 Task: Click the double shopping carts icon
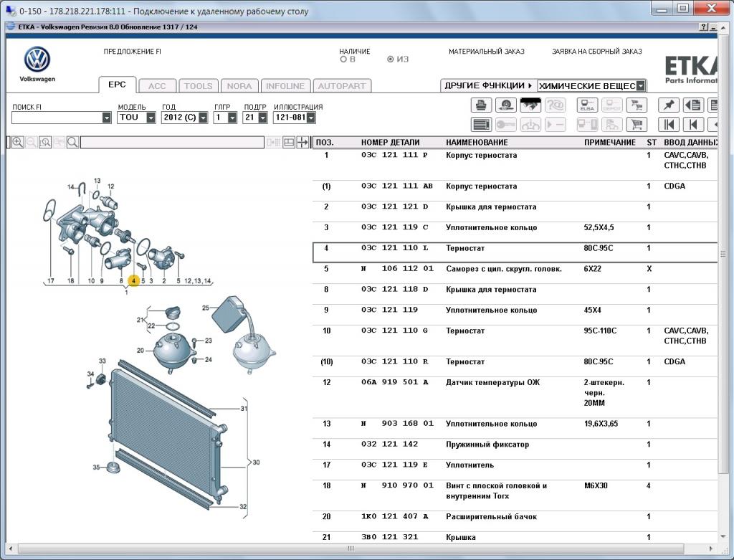pos(637,105)
